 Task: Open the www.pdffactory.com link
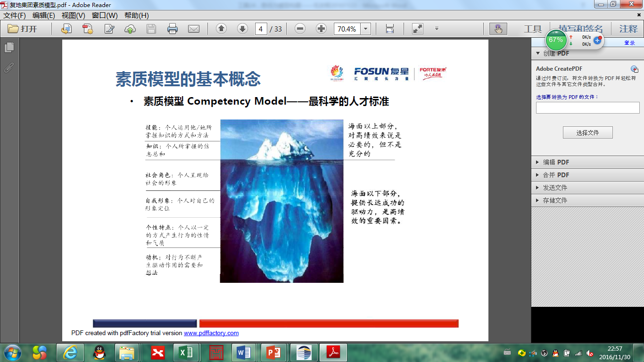tap(211, 333)
